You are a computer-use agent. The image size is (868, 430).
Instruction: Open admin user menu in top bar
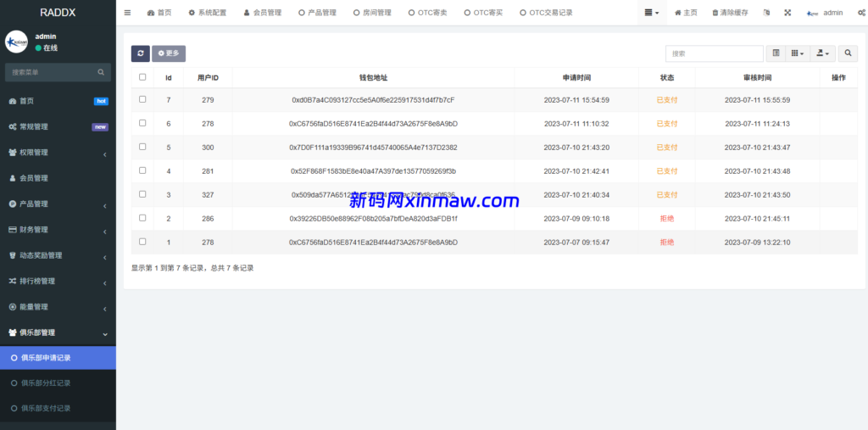825,13
